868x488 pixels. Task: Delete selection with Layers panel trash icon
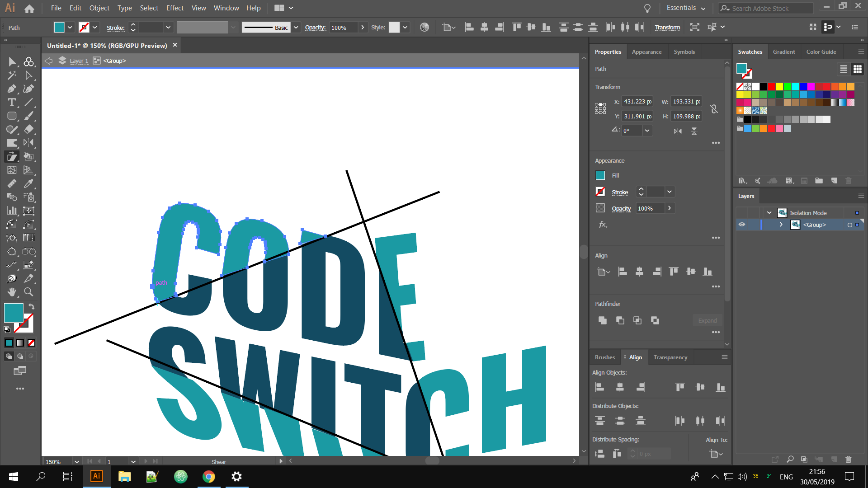[x=849, y=459]
